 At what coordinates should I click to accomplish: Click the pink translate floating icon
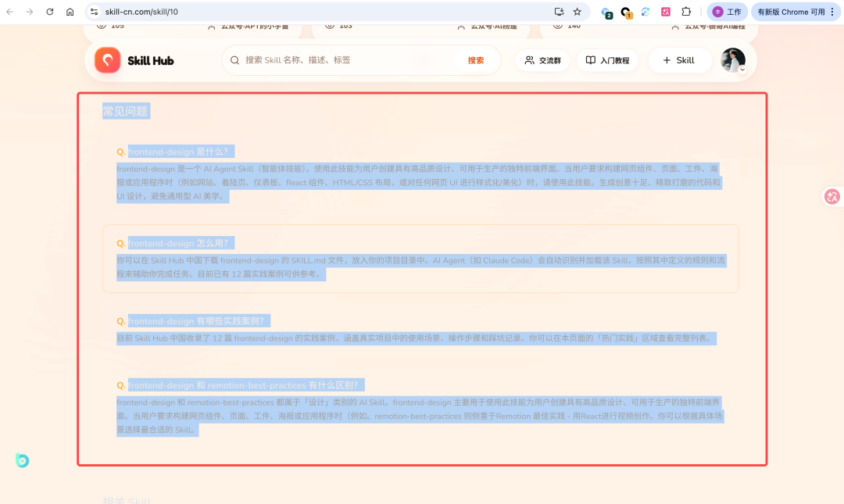coord(832,197)
